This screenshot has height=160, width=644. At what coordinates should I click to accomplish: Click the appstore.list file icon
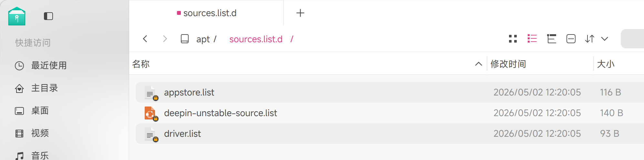(151, 93)
